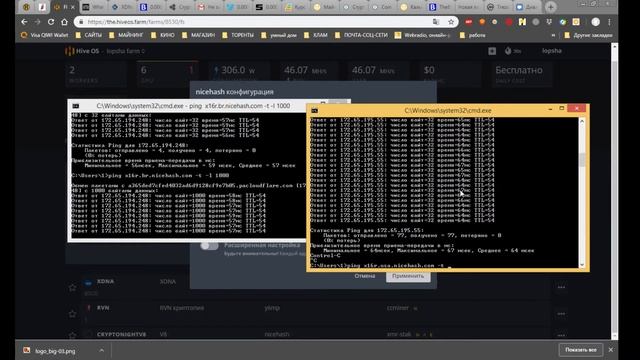Screen dimensions: 640x360
Task: Bookmark this page with the star icon
Action: [451, 22]
